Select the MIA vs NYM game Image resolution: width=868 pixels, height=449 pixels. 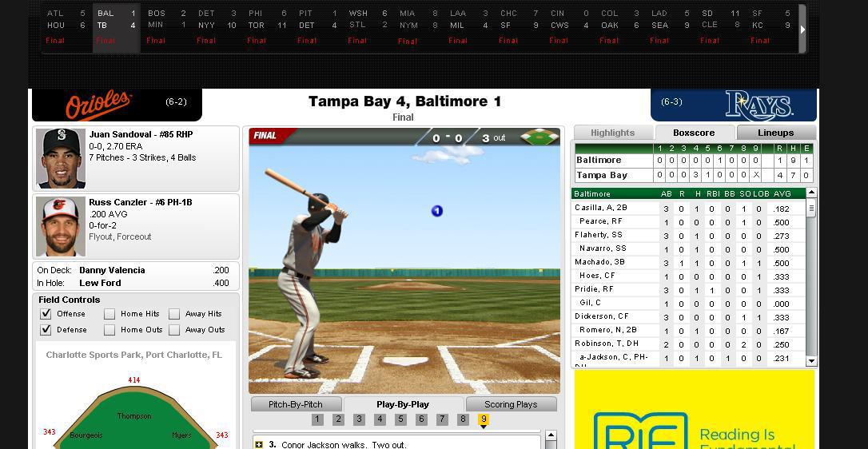click(x=419, y=26)
